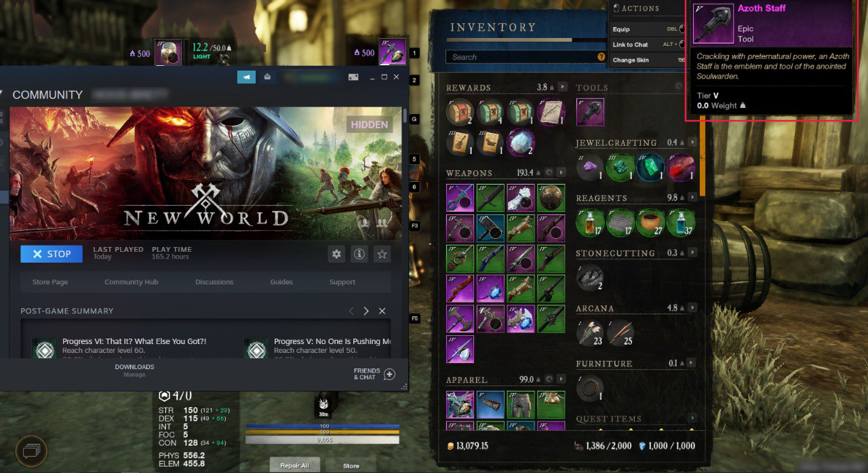This screenshot has width=868, height=473.
Task: Collapse the Stonecutting section arrow
Action: [x=692, y=253]
